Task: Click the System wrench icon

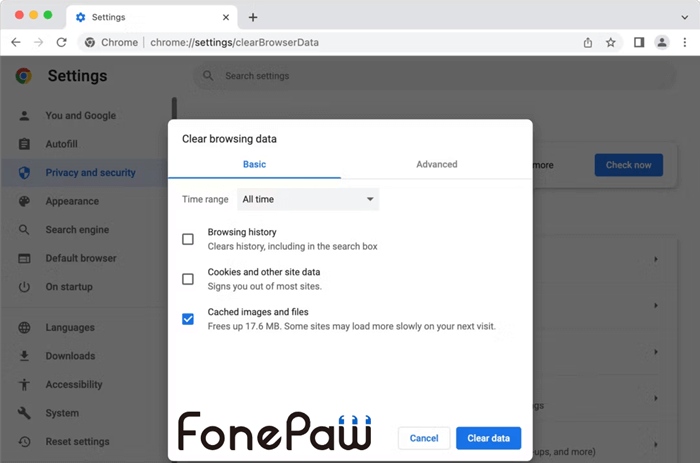Action: click(24, 413)
